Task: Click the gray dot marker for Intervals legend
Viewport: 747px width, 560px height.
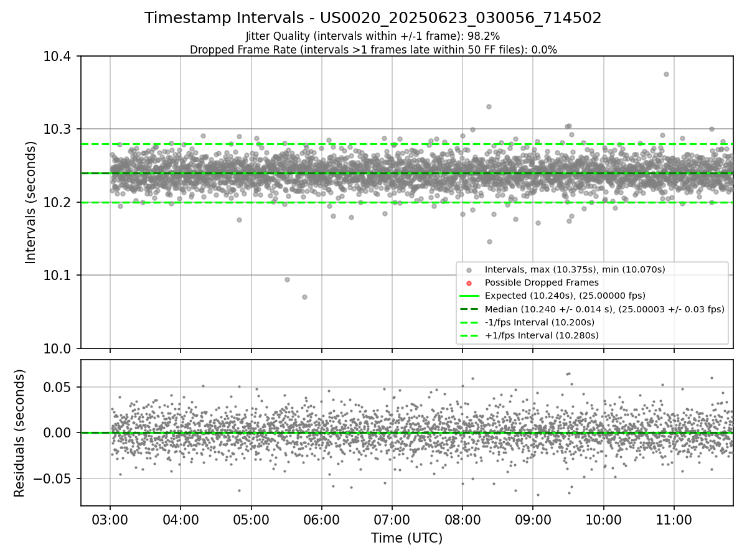Action: point(469,269)
